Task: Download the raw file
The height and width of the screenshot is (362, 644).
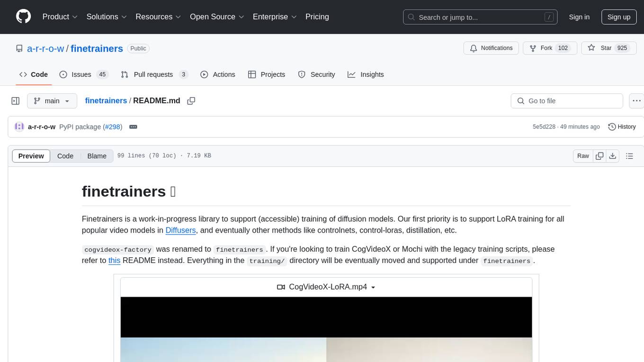Action: tap(612, 156)
